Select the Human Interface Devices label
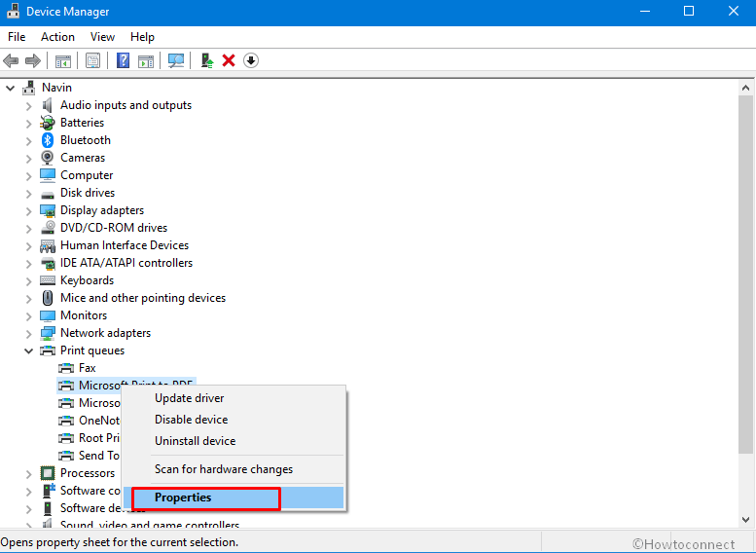The height and width of the screenshot is (553, 756). tap(125, 245)
